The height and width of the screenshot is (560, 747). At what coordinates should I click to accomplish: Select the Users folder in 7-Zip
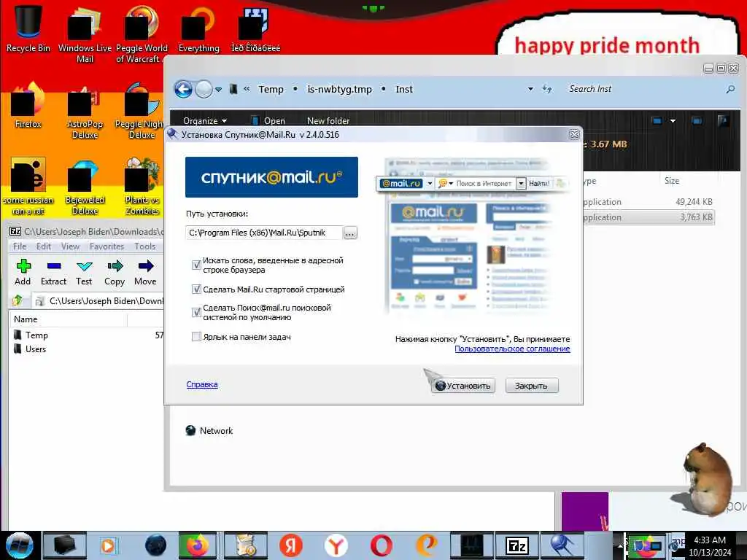click(30, 349)
